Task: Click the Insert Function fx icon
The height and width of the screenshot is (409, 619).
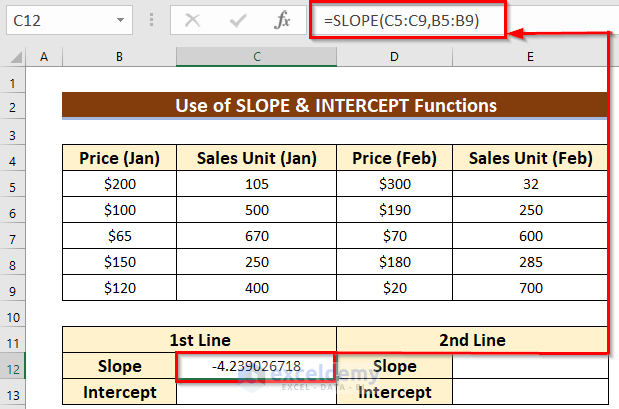Action: pyautogui.click(x=283, y=19)
